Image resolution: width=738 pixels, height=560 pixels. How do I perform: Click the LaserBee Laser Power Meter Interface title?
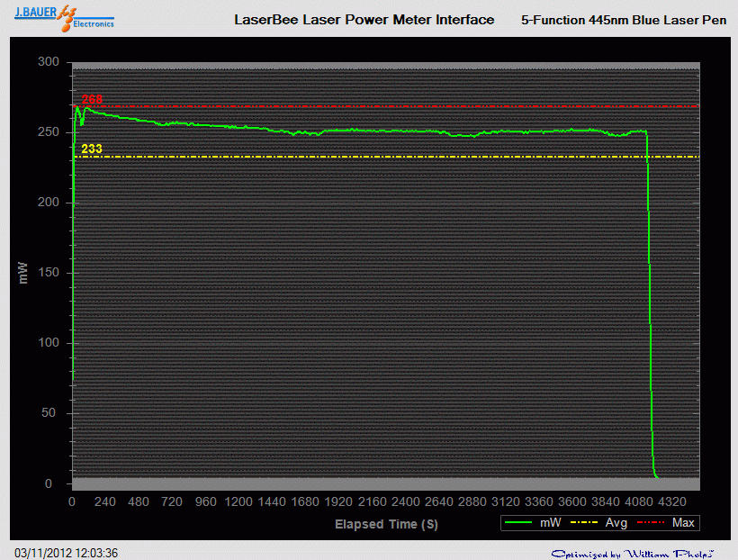(364, 20)
